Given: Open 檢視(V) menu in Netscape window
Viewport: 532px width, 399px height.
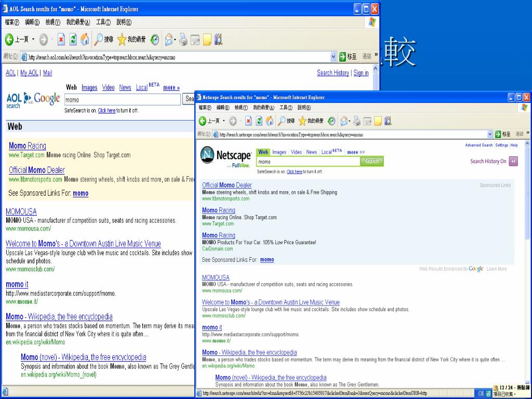Looking at the screenshot, I should pos(241,108).
